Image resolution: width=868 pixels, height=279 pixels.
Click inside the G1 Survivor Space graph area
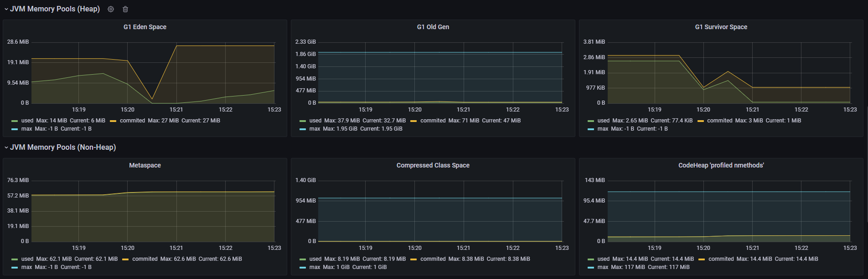[x=729, y=73]
